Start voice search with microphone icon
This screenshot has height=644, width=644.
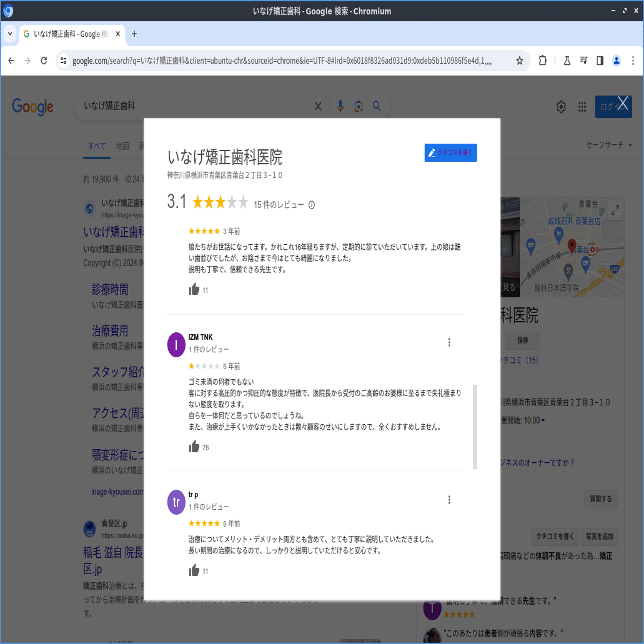(340, 106)
